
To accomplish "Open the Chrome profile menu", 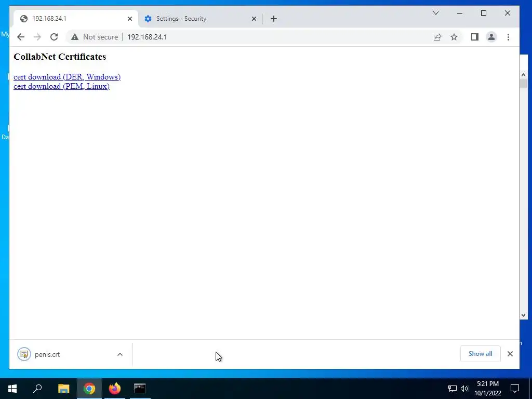I will click(x=491, y=37).
